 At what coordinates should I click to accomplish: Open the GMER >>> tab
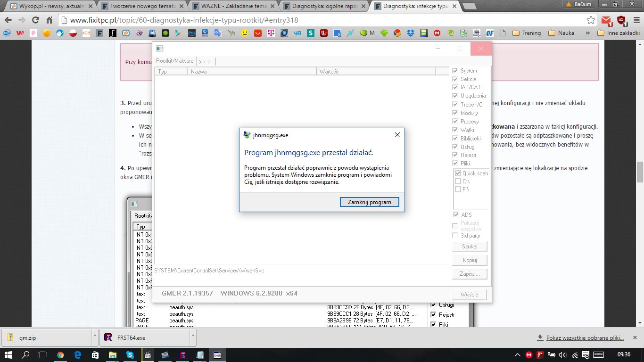pos(205,61)
